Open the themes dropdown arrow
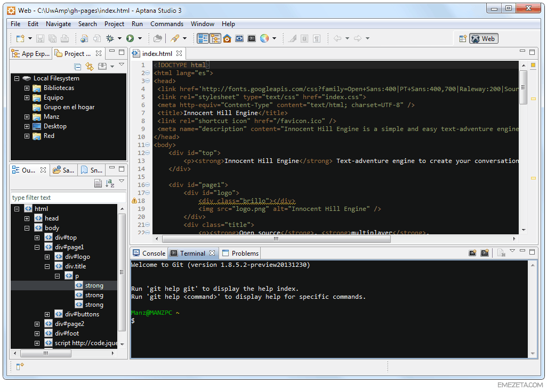The height and width of the screenshot is (392, 547). tap(274, 38)
